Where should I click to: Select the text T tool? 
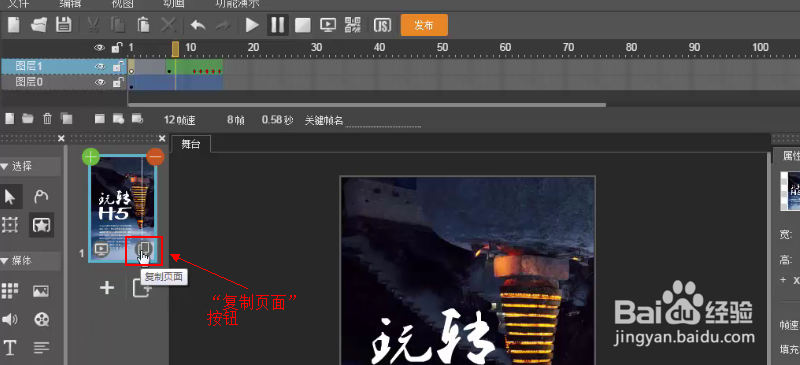(10, 348)
